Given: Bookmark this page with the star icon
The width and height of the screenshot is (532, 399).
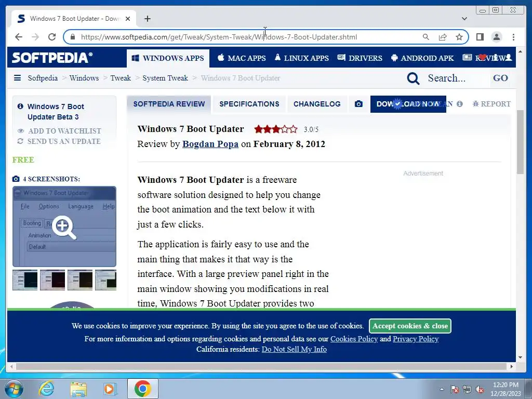Looking at the screenshot, I should [459, 37].
